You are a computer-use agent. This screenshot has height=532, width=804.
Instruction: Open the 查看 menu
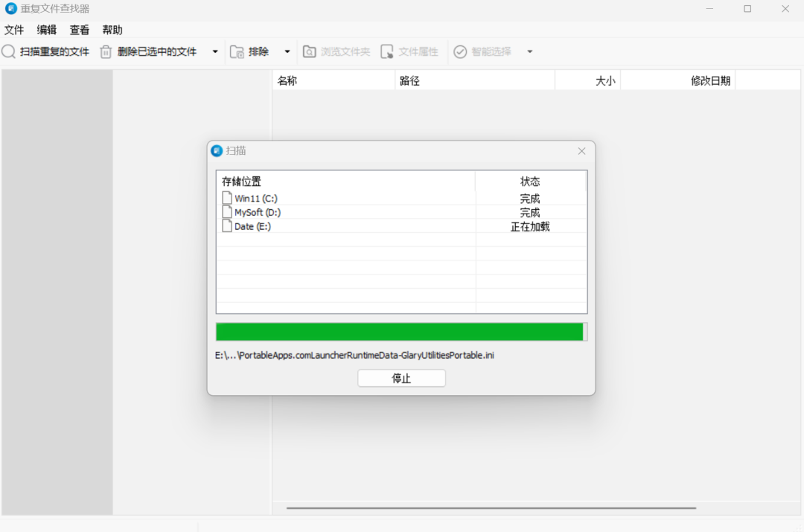80,30
